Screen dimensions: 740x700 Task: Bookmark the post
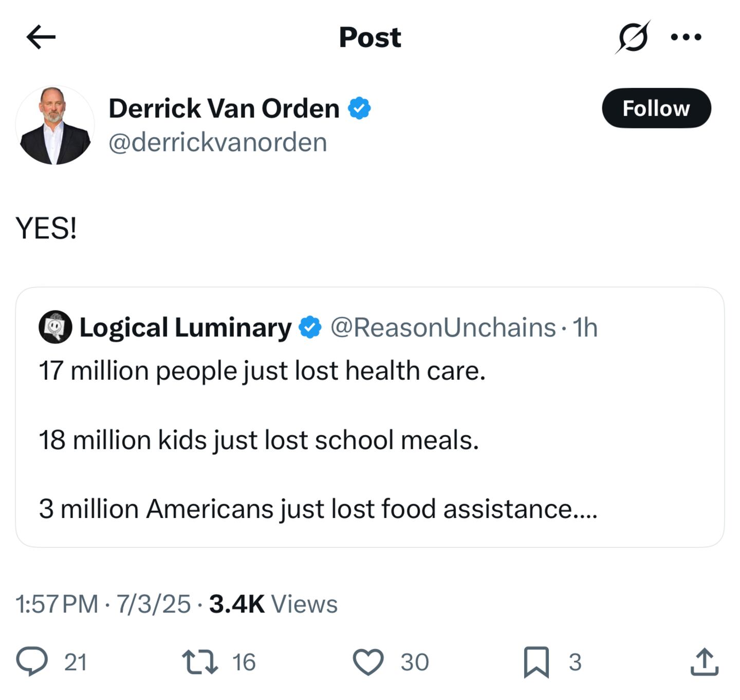[536, 662]
